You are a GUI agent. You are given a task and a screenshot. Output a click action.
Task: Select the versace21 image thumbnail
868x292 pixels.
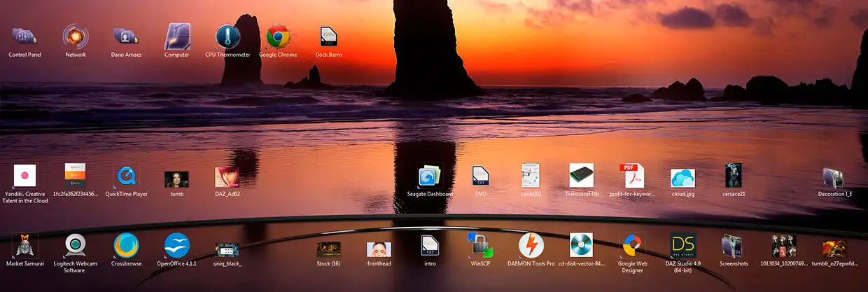pyautogui.click(x=733, y=176)
